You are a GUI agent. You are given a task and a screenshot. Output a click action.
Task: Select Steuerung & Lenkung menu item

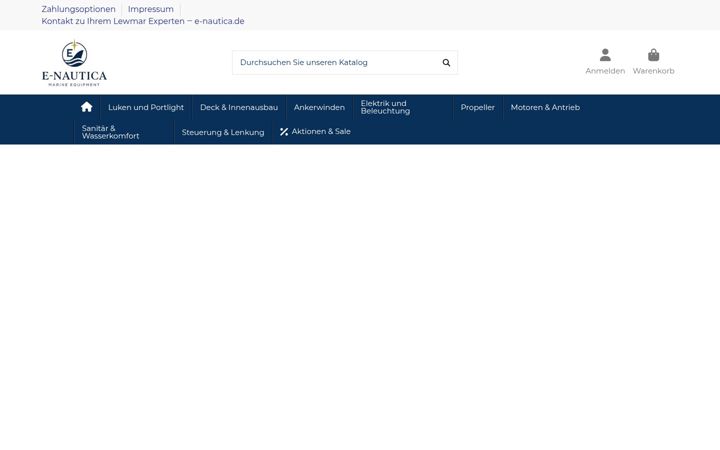click(223, 132)
